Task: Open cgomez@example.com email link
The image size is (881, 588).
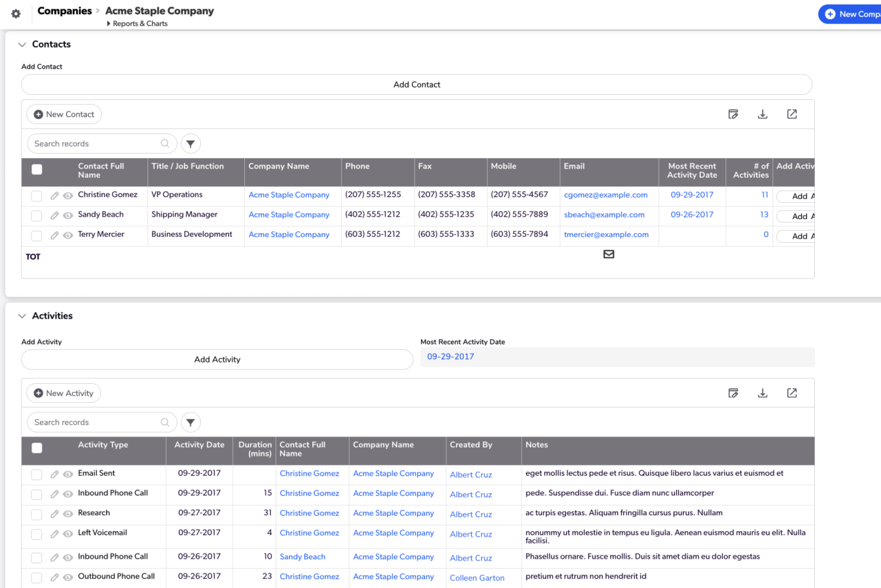Action: pyautogui.click(x=605, y=195)
